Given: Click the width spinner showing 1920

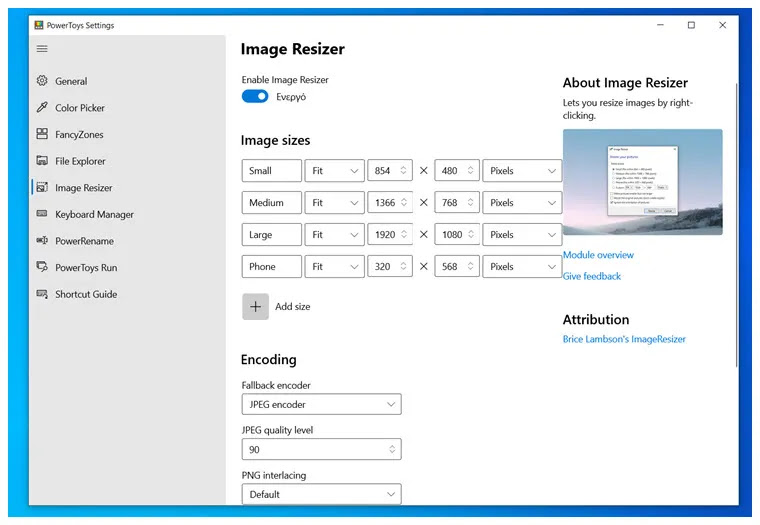Looking at the screenshot, I should pos(390,235).
